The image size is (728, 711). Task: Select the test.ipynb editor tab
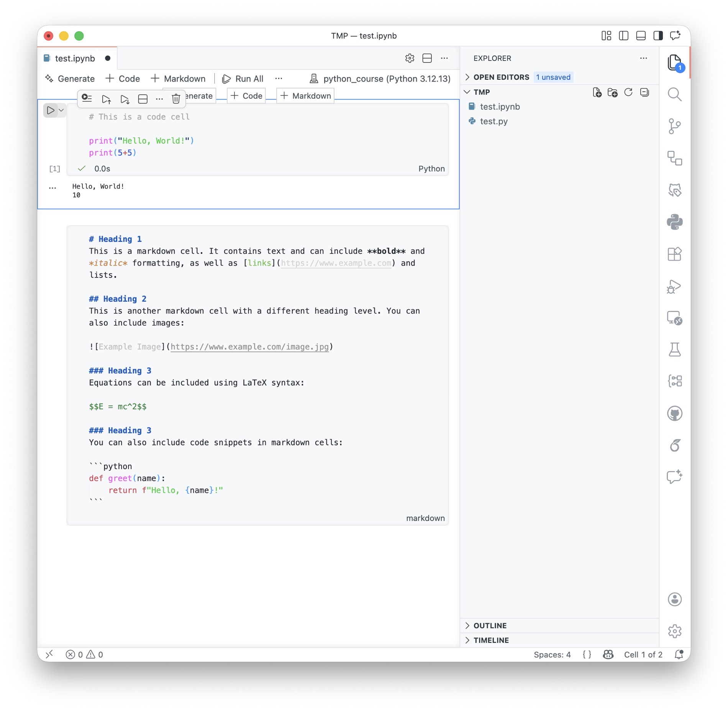tap(75, 58)
